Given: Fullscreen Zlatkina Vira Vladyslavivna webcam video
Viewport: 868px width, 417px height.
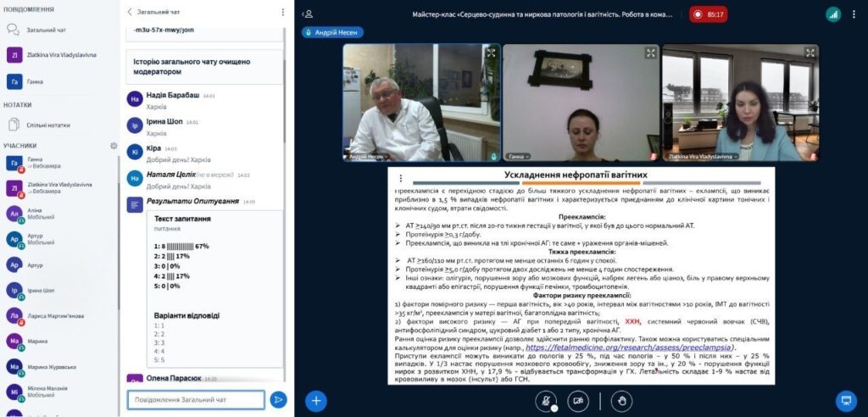Looking at the screenshot, I should tap(810, 53).
